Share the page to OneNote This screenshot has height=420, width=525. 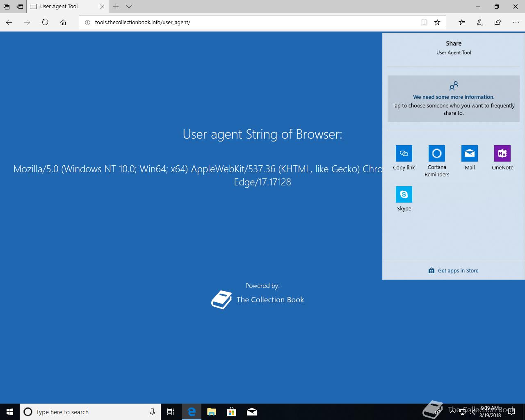click(502, 158)
